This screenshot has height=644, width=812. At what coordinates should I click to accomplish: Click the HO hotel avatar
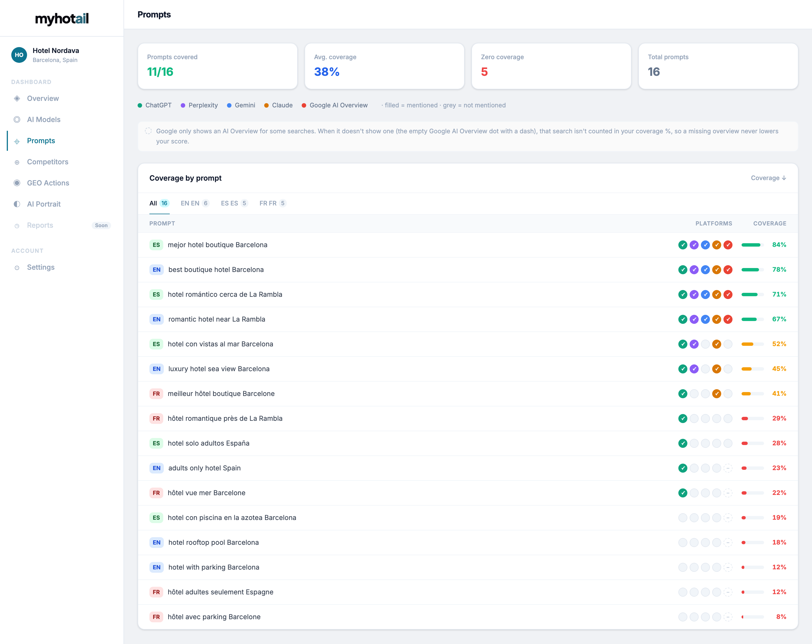coord(19,55)
